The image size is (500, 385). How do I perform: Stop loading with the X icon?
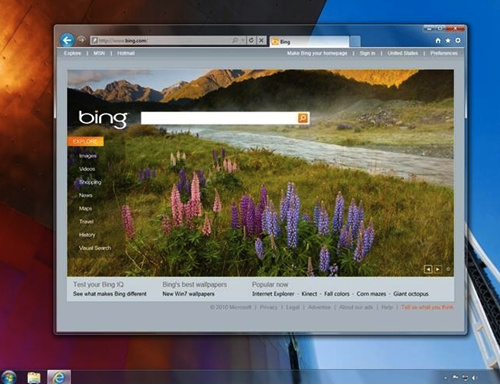pos(261,40)
